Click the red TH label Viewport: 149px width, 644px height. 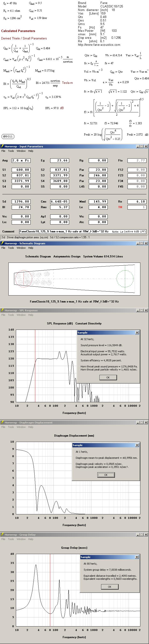[x=120, y=207]
